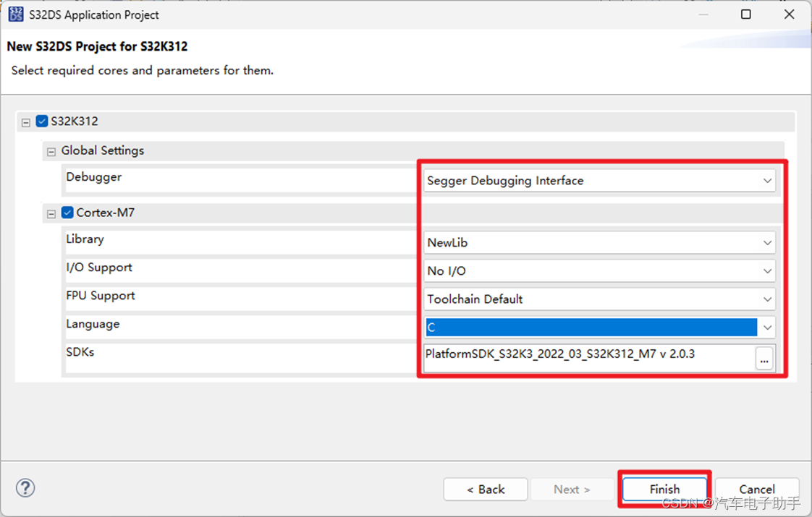The width and height of the screenshot is (812, 517).
Task: Open SDKs browse ellipsis button
Action: [x=764, y=359]
